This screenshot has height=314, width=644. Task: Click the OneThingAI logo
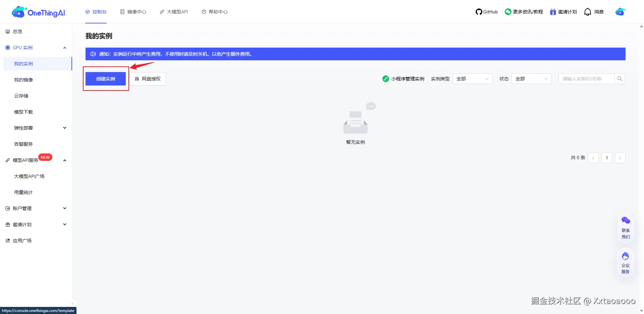38,12
